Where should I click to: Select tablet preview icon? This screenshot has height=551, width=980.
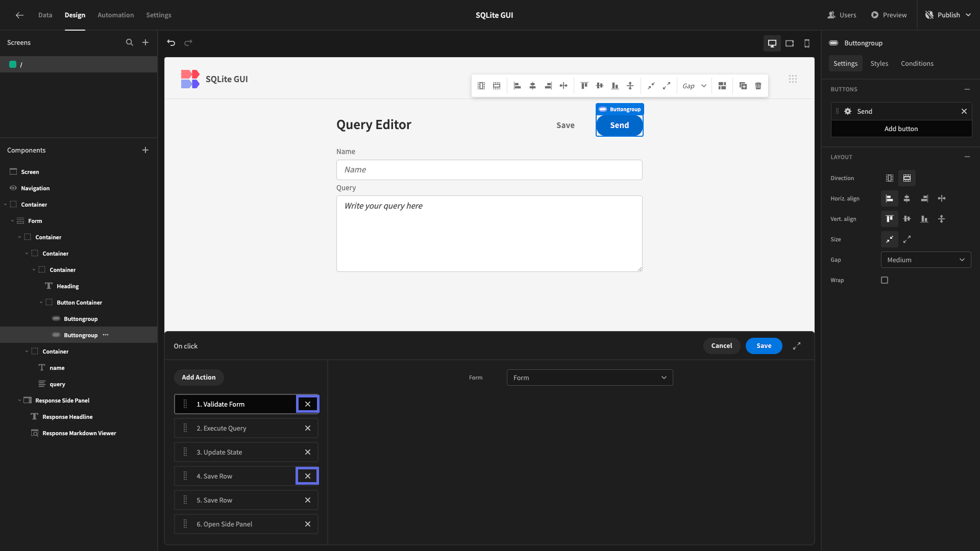tap(790, 43)
